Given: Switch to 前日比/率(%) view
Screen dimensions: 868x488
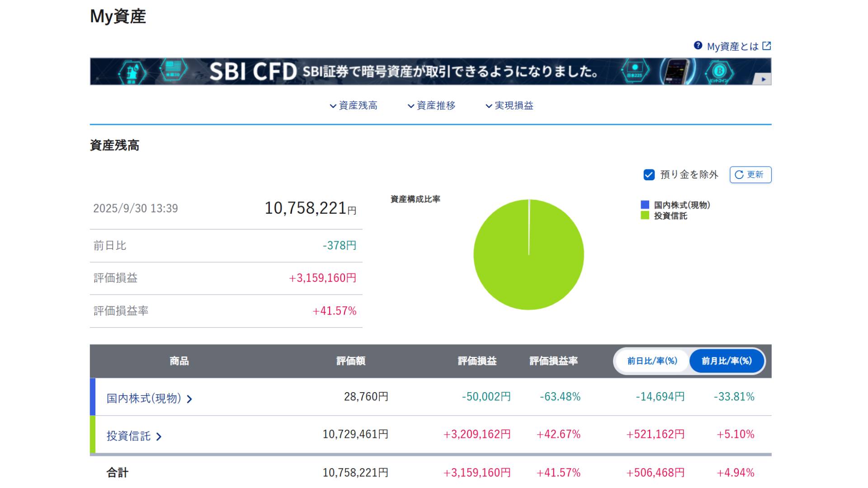Looking at the screenshot, I should pyautogui.click(x=652, y=361).
